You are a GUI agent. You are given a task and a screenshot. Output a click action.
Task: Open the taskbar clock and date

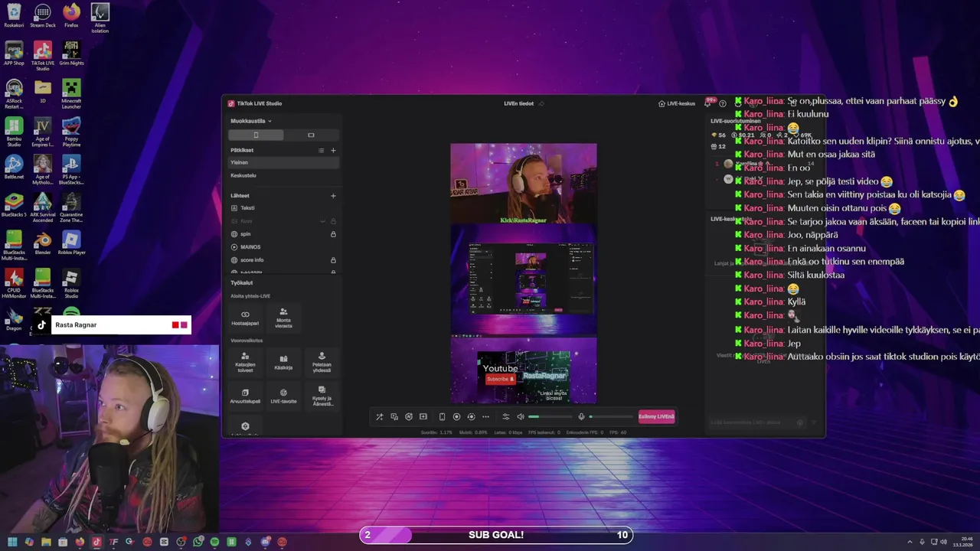point(963,542)
